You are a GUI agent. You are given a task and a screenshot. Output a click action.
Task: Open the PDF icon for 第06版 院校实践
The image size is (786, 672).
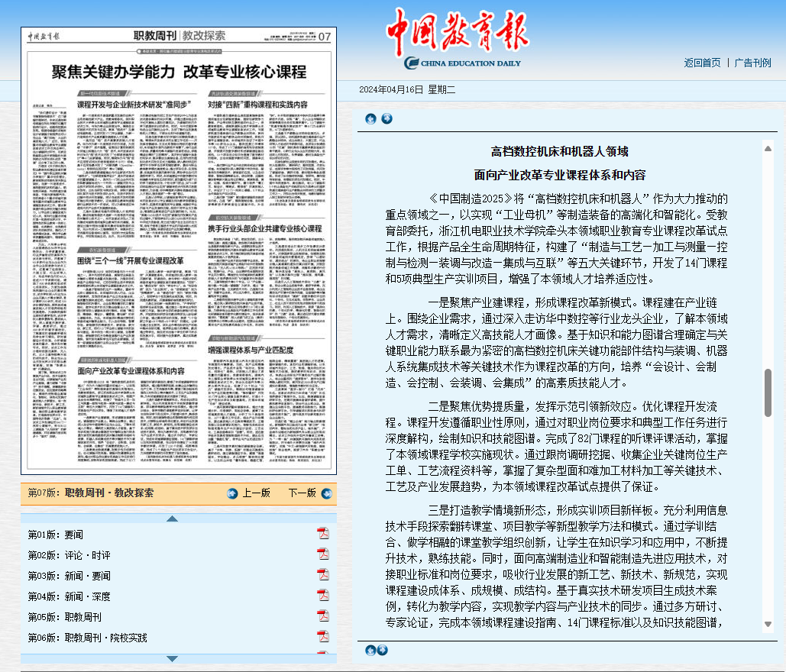322,637
